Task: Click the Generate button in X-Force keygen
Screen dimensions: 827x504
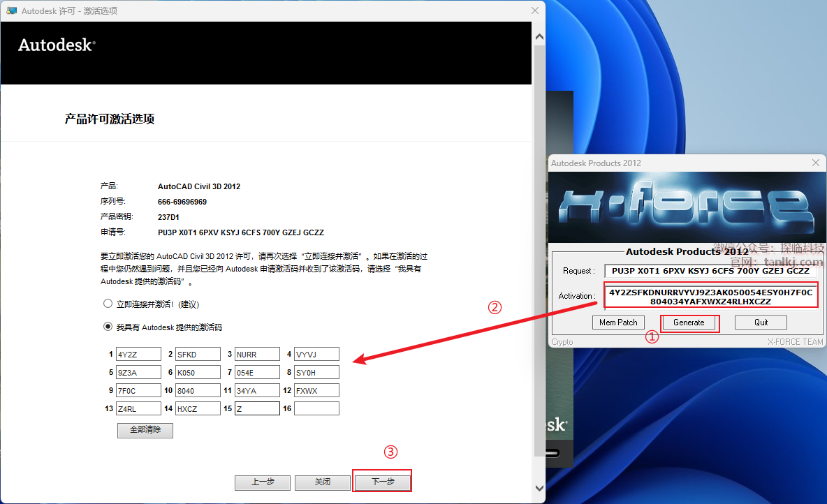Action: tap(689, 323)
